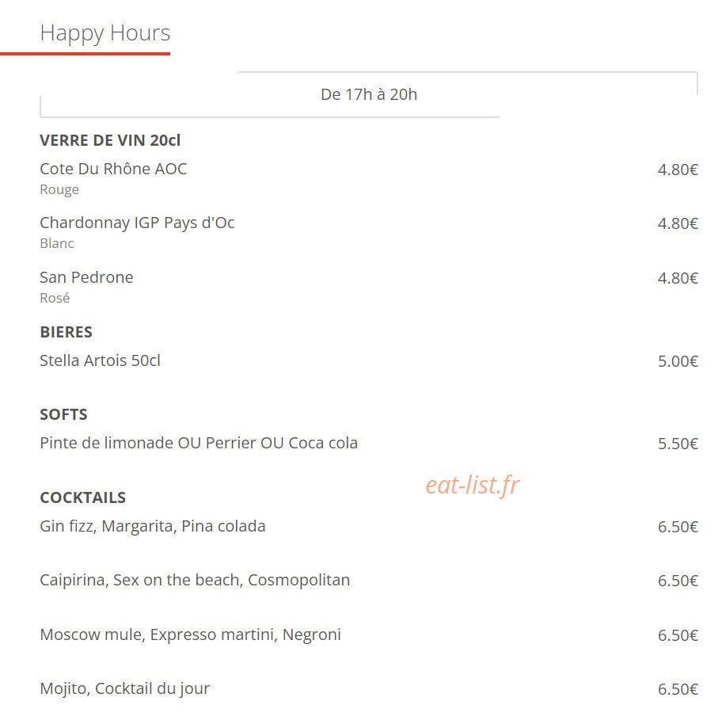Select Mojito, Cocktail du jour
Screen dimensions: 718x728
[125, 688]
